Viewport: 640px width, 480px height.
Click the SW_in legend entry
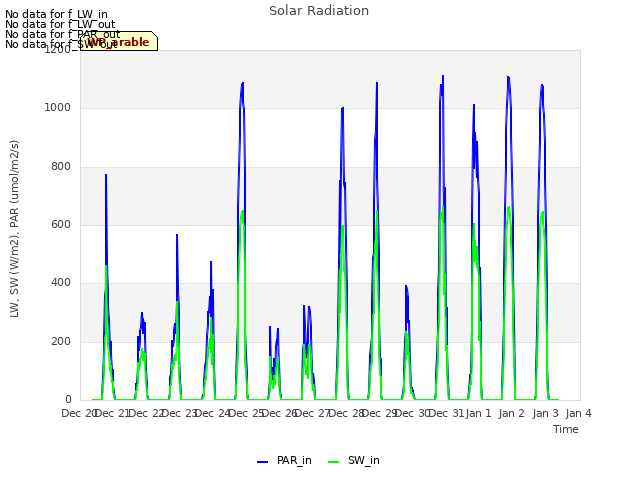354,461
